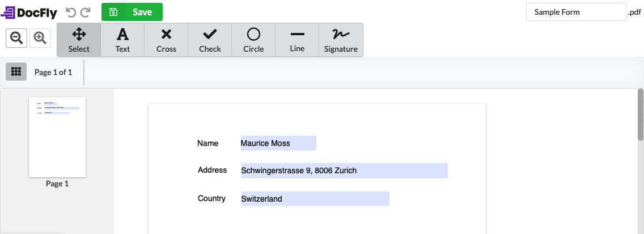Click the Address field with Schwingerstrasse

tap(344, 170)
